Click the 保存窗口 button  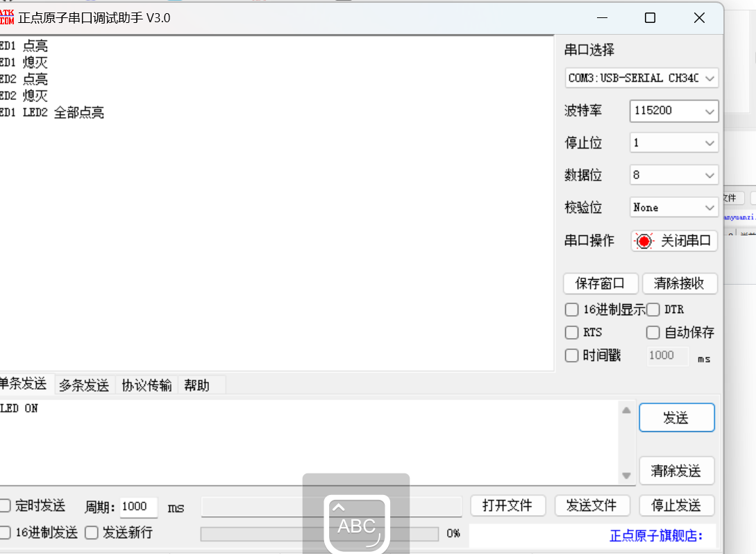click(x=600, y=283)
